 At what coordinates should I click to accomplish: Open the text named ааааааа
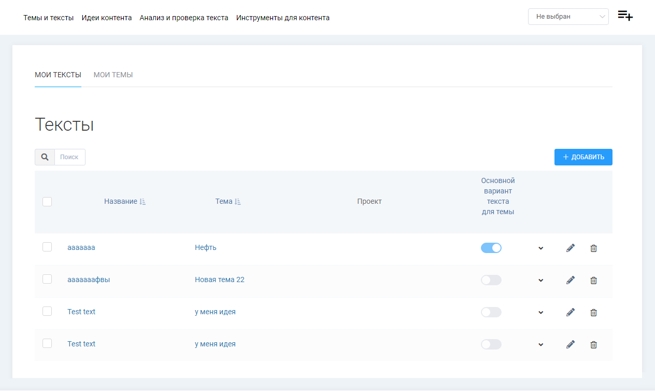(x=81, y=247)
